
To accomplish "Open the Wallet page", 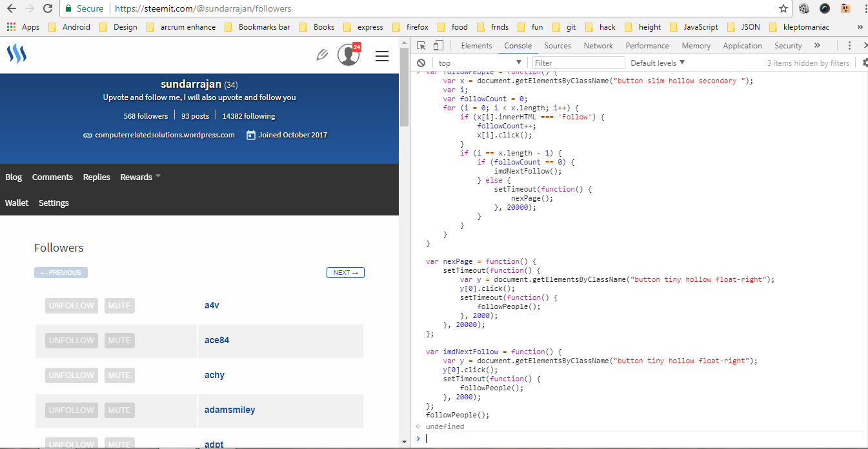I will (x=17, y=203).
